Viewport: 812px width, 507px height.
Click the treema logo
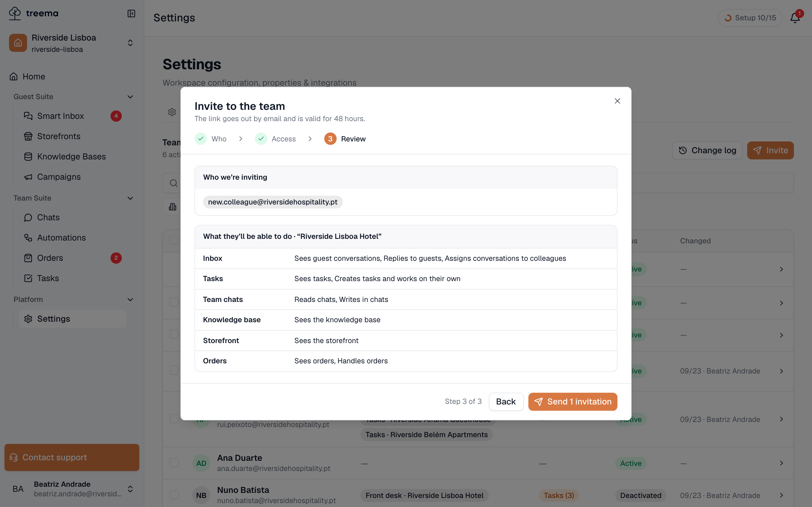coord(33,14)
